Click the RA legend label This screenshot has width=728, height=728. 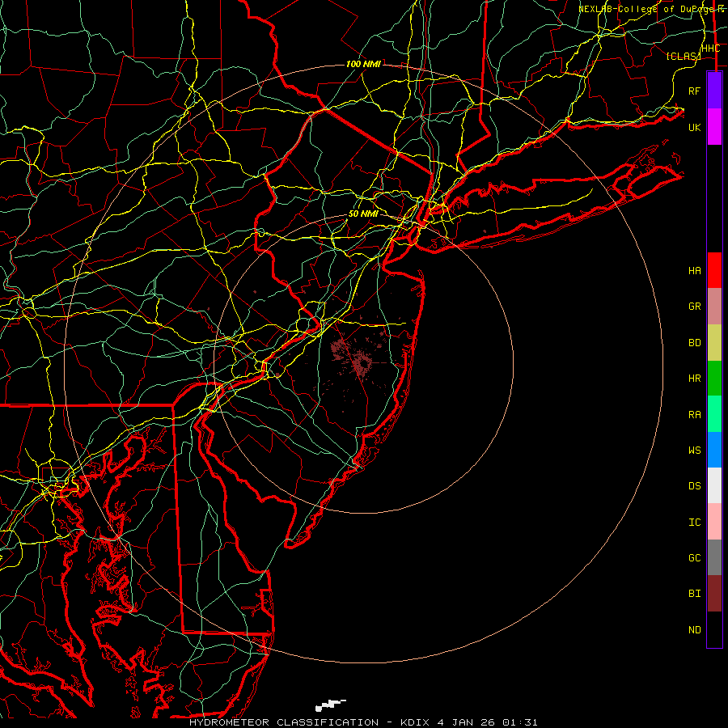(695, 415)
